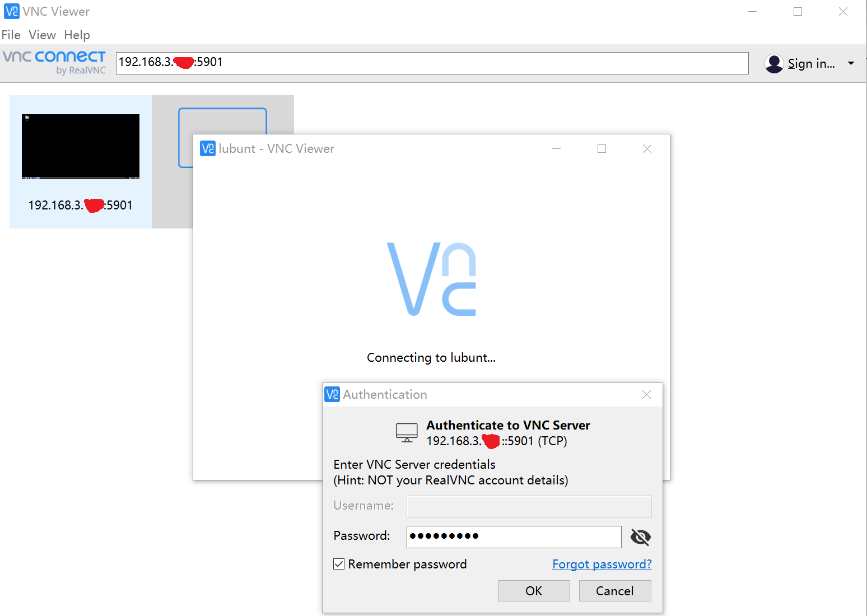Toggle password visibility eye icon
Image resolution: width=867 pixels, height=616 pixels.
coord(640,537)
